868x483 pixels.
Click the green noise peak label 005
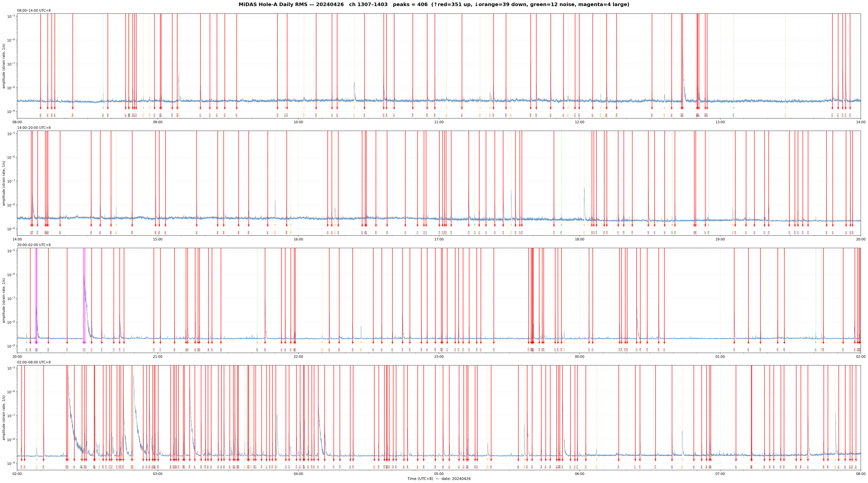point(103,115)
